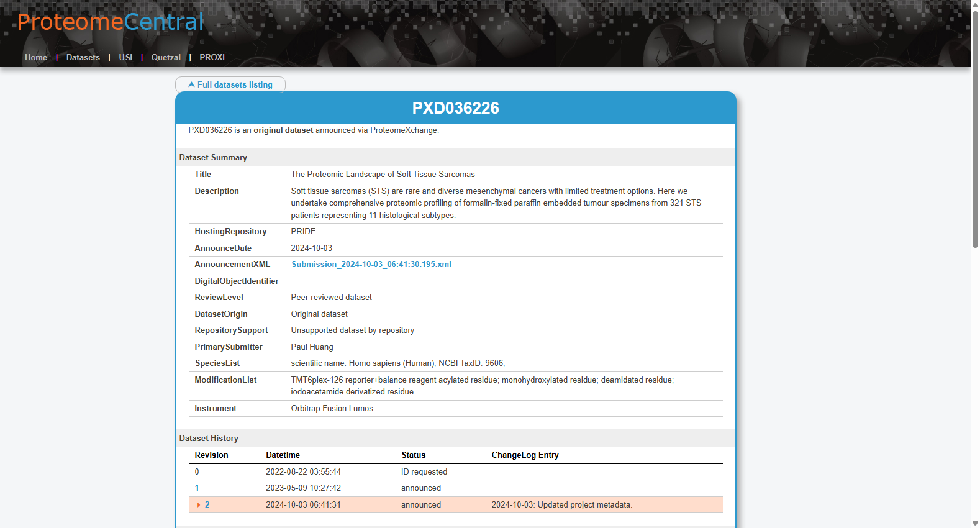This screenshot has width=980, height=528.
Task: Click 'Unsupported dataset by repository' text
Action: pyautogui.click(x=353, y=330)
